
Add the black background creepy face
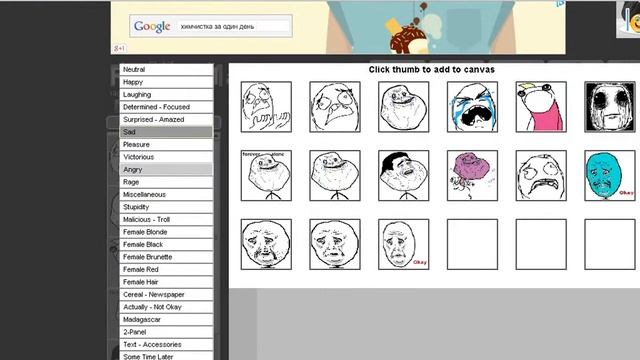coord(610,107)
